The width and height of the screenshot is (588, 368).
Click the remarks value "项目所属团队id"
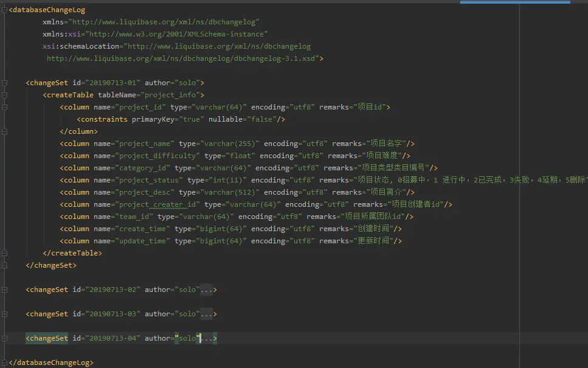[x=373, y=217]
